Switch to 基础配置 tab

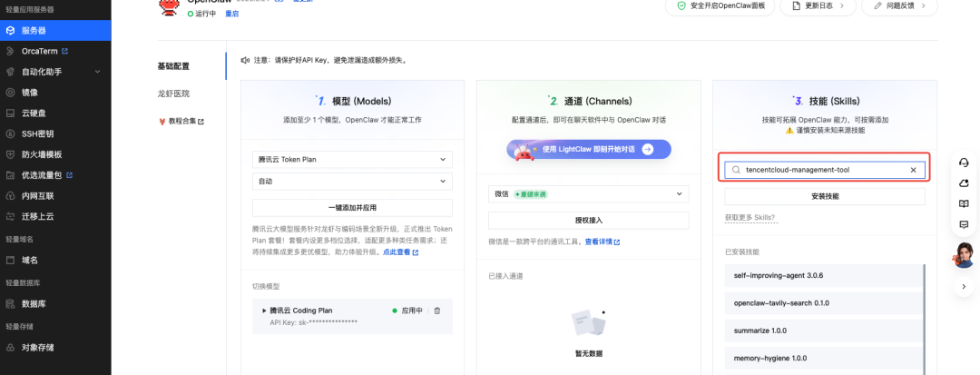pos(173,66)
